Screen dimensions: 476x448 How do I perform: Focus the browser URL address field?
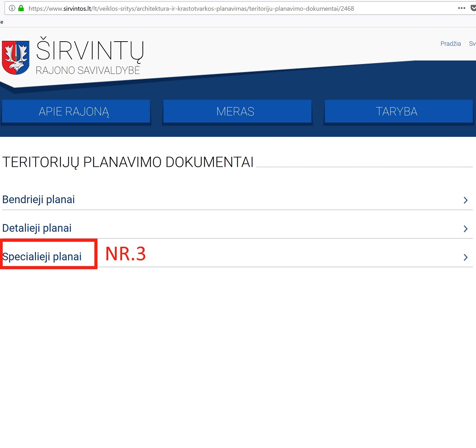pos(223,8)
